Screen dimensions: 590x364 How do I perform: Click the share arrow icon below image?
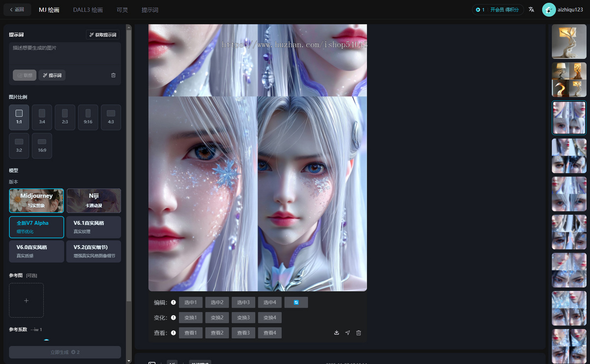pos(348,333)
